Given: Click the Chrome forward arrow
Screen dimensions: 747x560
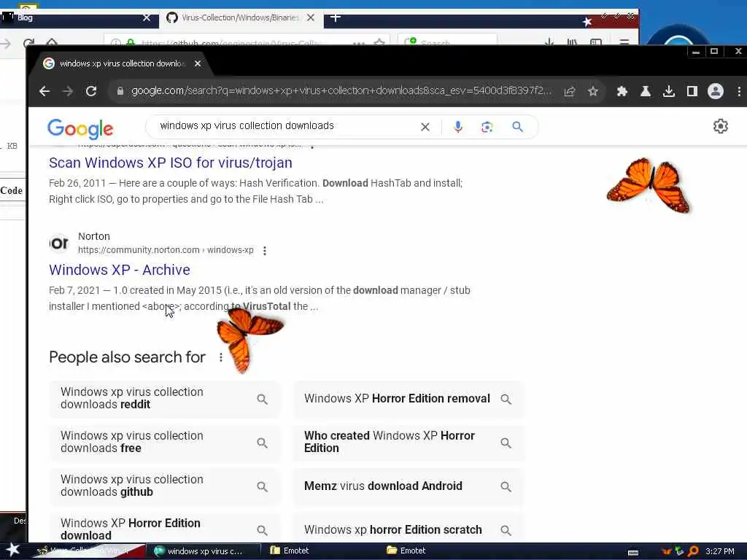Looking at the screenshot, I should pos(68,91).
